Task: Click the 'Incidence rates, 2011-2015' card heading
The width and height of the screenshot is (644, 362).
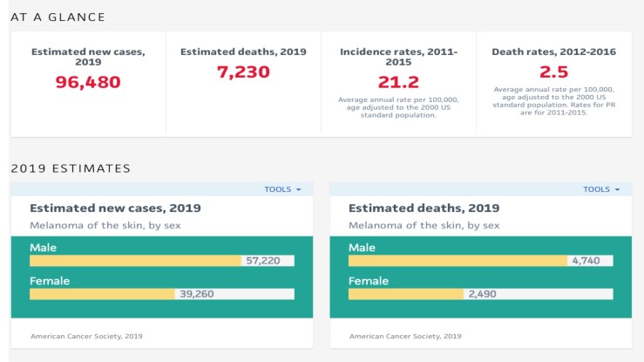Action: (398, 58)
